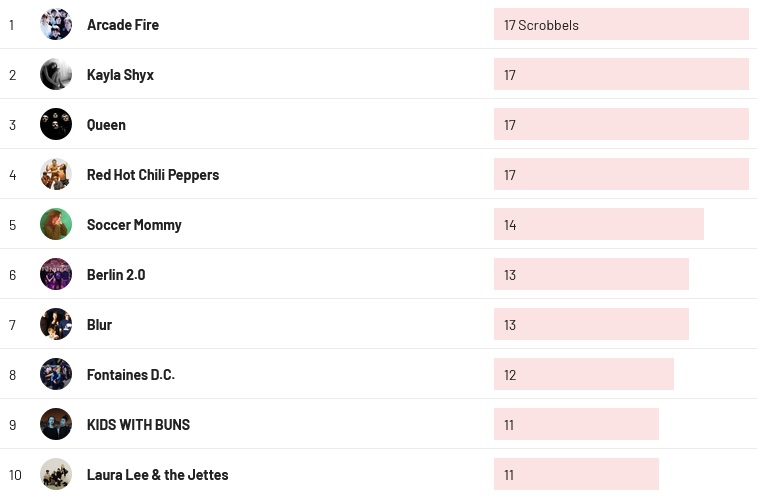Click the 17 Scrobbels bar for Arcade Fire

[621, 25]
